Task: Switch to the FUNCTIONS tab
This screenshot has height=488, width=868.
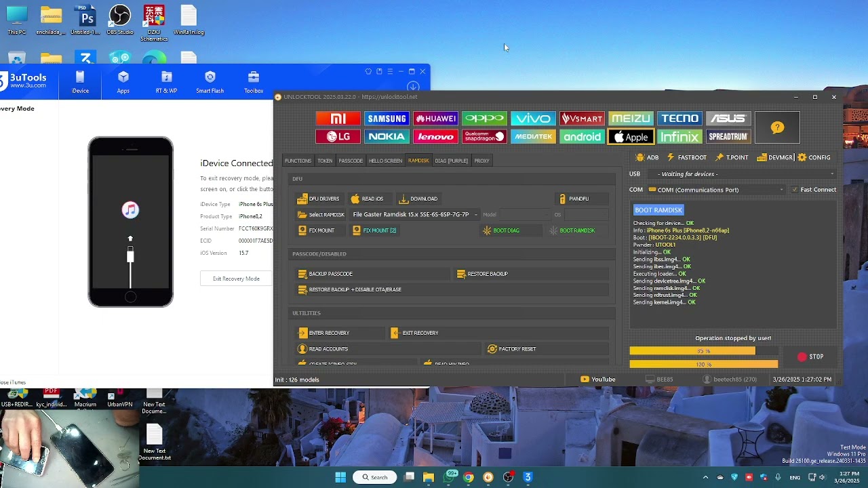Action: [x=298, y=161]
